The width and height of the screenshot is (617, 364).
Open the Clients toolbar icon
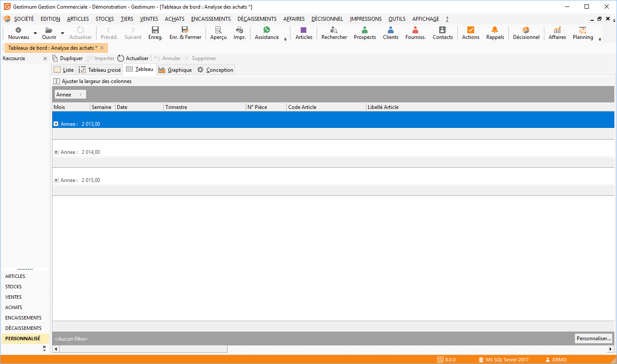click(391, 33)
